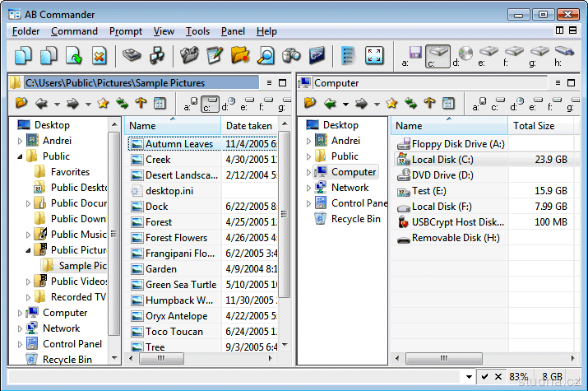Image resolution: width=588 pixels, height=391 pixels.
Task: Toggle full screen icon in main toolbar
Action: click(x=374, y=56)
